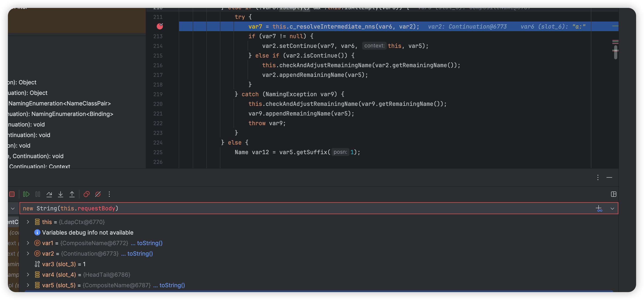This screenshot has width=644, height=300.
Task: Open debug tool window options menu
Action: pos(598,177)
